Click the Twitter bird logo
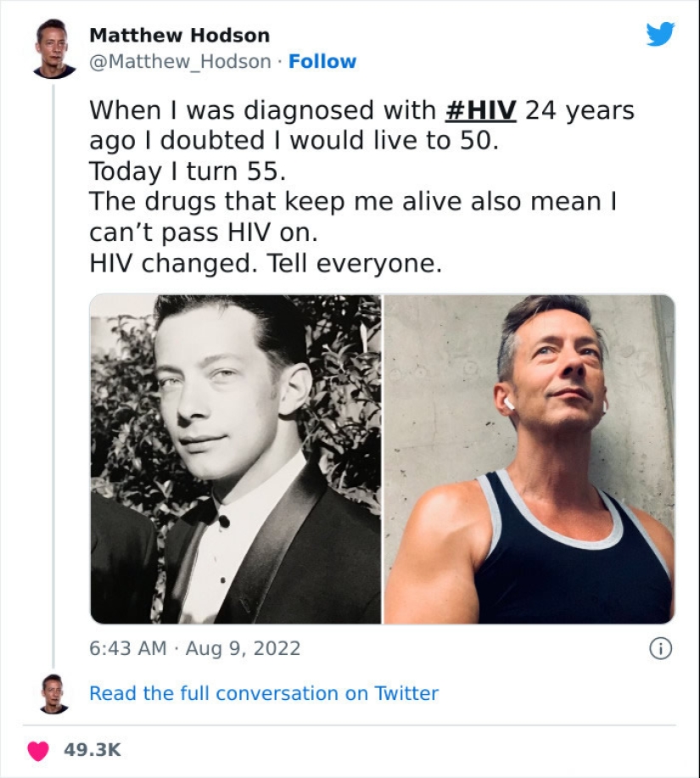700x778 pixels. [x=660, y=34]
